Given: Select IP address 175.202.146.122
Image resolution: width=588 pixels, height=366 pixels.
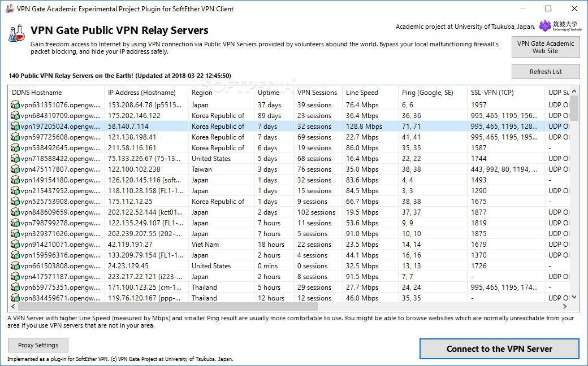Looking at the screenshot, I should coord(134,116).
